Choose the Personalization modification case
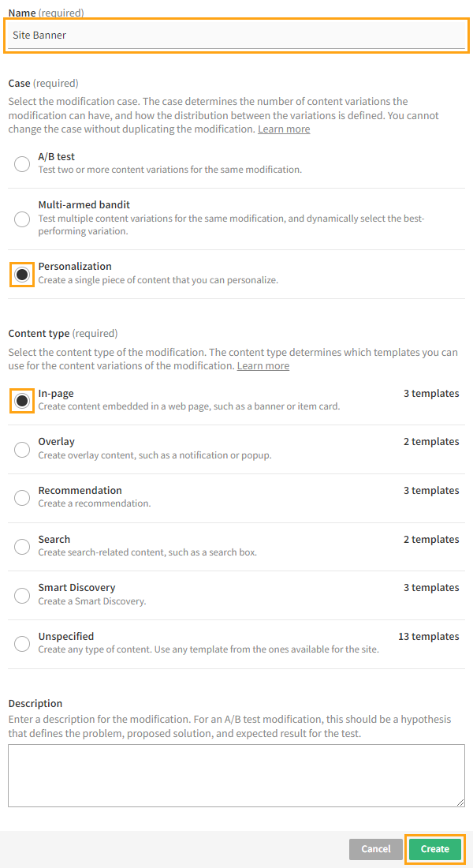This screenshot has height=868, width=473. pyautogui.click(x=21, y=274)
